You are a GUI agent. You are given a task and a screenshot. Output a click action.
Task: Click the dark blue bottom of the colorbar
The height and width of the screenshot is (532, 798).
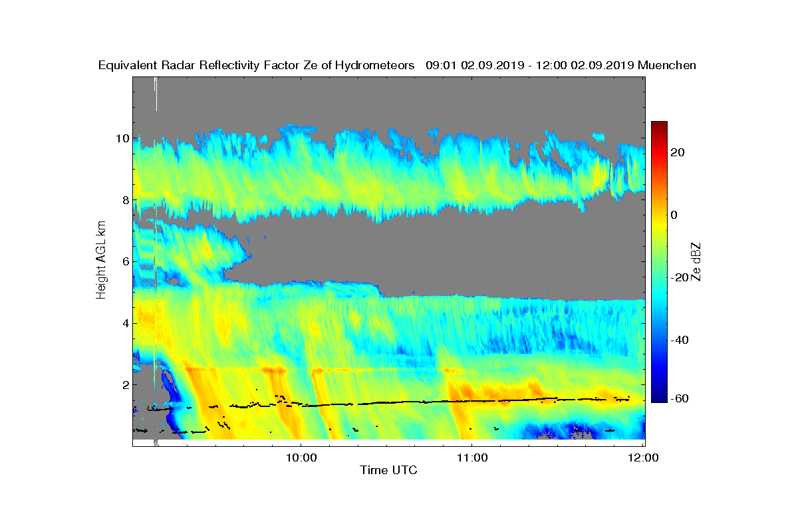(x=659, y=398)
